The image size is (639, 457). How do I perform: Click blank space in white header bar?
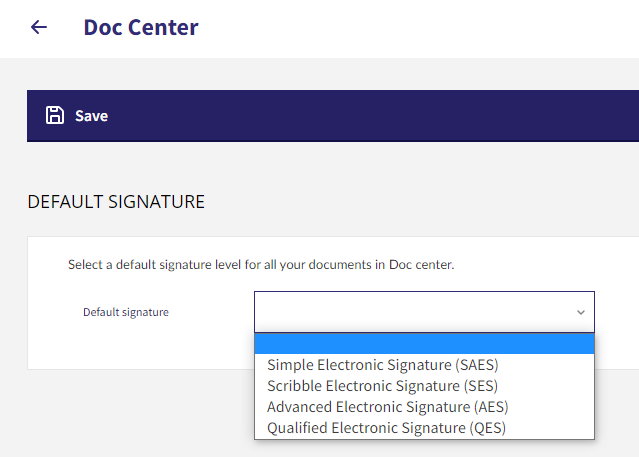[408, 28]
